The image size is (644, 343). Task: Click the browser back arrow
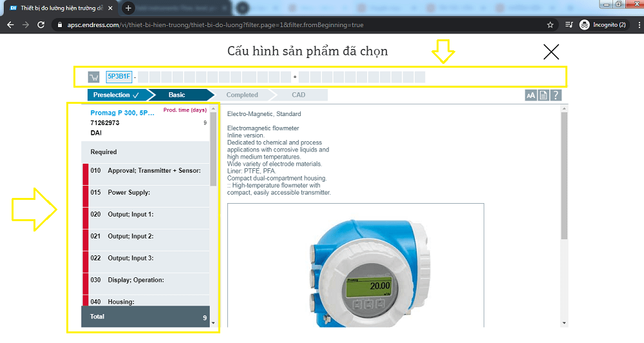(10, 25)
